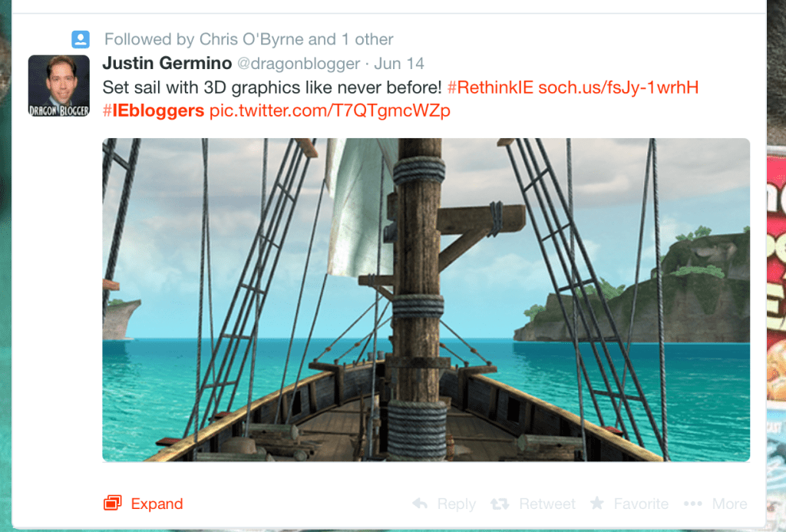Follow the soch.us/fsJy-1wrhH link
This screenshot has width=786, height=532.
[x=619, y=87]
